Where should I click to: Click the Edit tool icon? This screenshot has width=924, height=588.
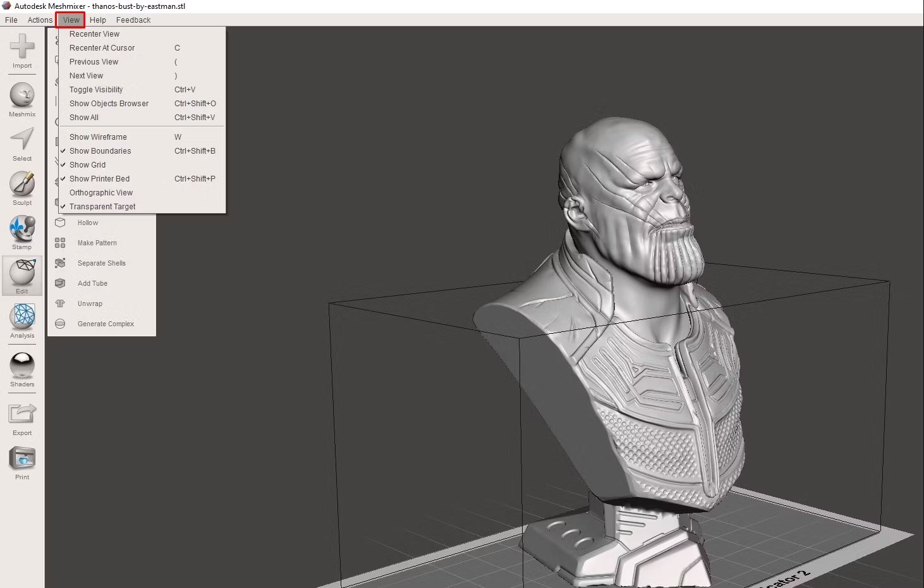tap(22, 273)
